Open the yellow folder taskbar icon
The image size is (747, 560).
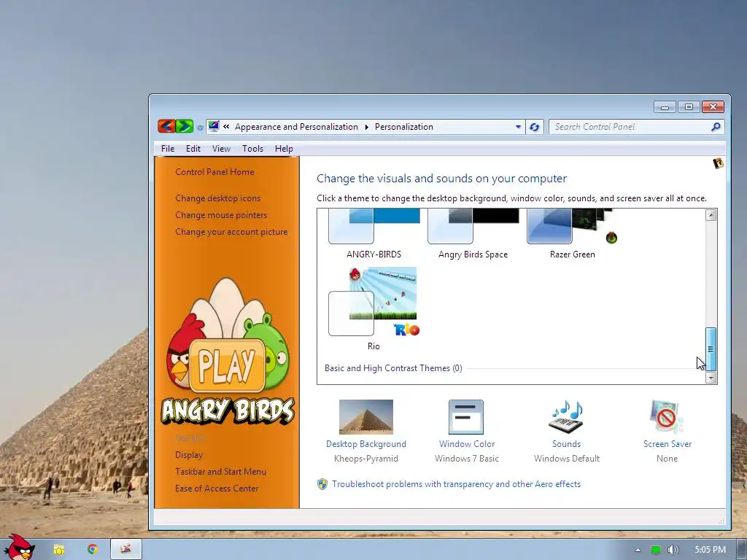coord(58,550)
